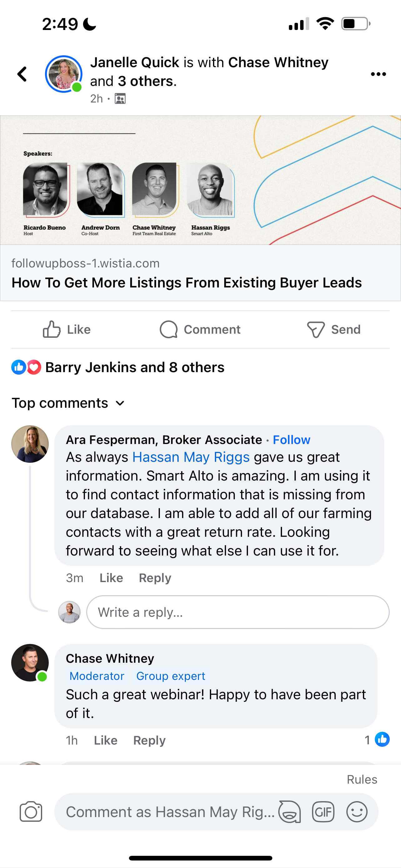The width and height of the screenshot is (401, 868).
Task: Tap the Write a reply field
Action: coord(238,612)
